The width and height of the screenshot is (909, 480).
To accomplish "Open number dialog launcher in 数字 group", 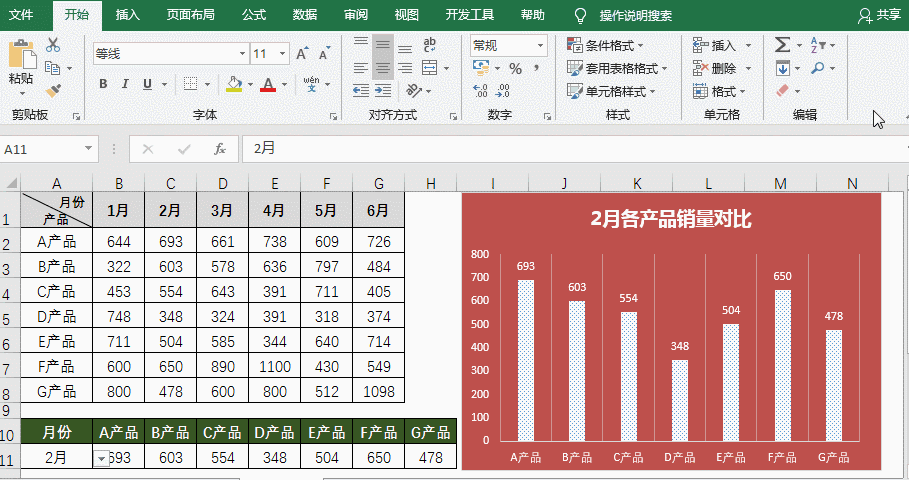I will pyautogui.click(x=547, y=117).
